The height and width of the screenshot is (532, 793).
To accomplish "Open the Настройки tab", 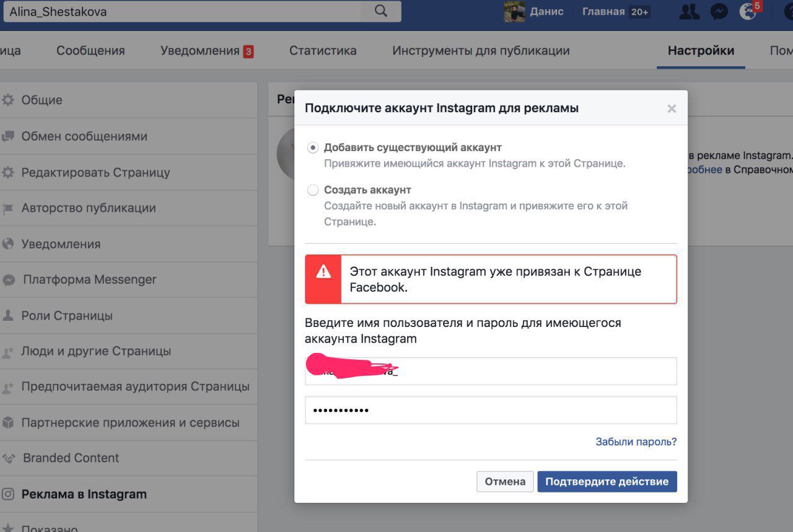I will click(x=701, y=51).
